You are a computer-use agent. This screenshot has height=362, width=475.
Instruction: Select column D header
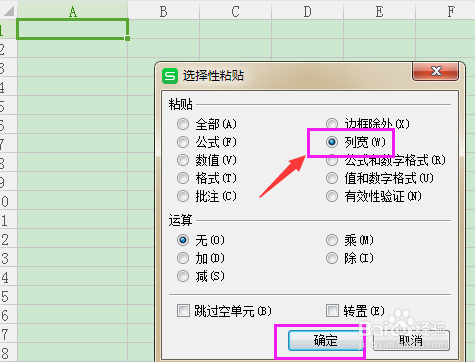click(307, 11)
